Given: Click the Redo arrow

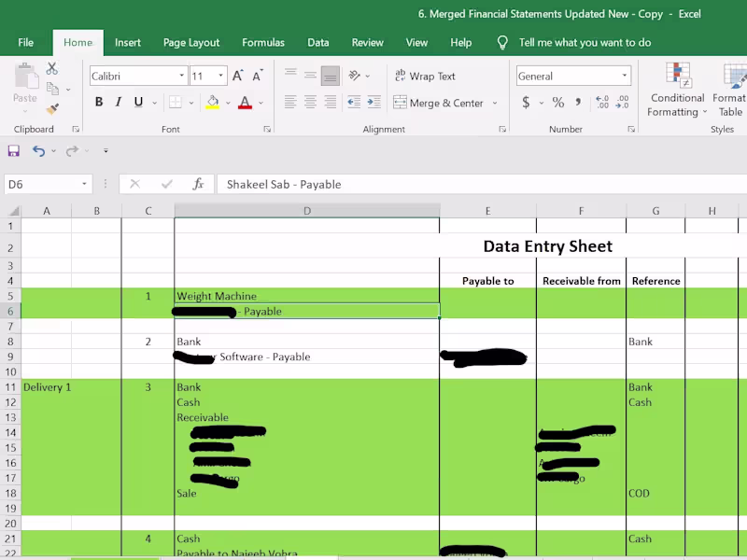Looking at the screenshot, I should click(72, 151).
